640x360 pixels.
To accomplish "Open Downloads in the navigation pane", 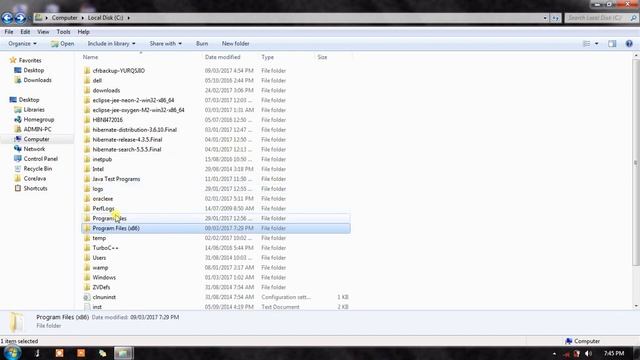I will [38, 80].
